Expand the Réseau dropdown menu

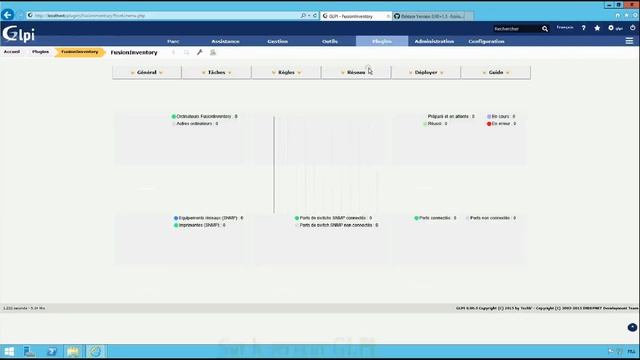(356, 72)
